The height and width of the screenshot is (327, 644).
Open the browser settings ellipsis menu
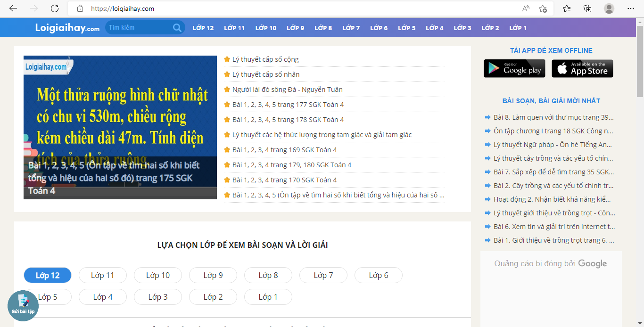(631, 8)
